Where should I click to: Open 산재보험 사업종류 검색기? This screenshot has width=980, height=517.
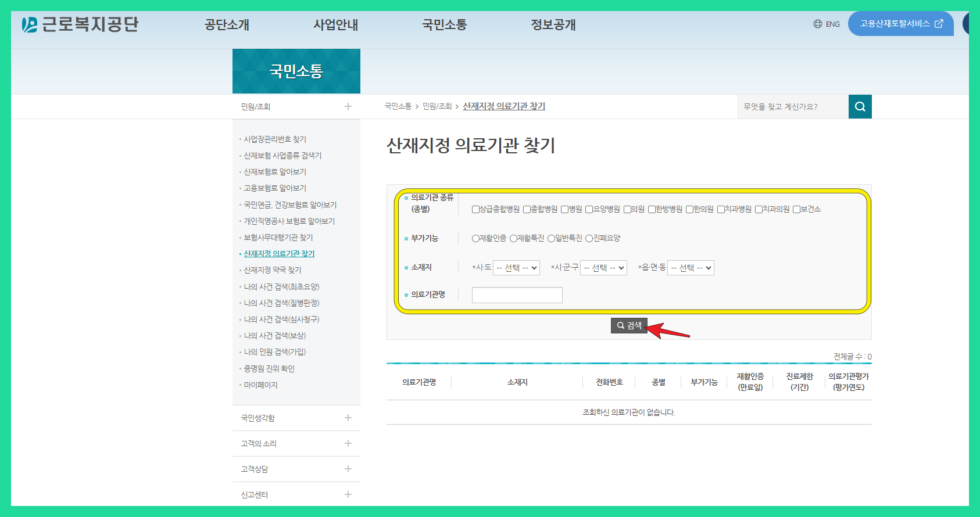click(x=282, y=156)
